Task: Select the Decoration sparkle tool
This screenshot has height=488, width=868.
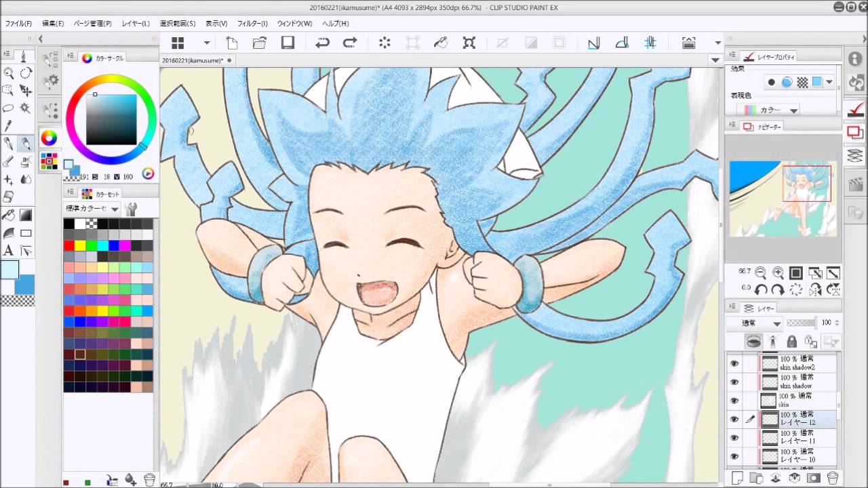Action: coord(9,180)
